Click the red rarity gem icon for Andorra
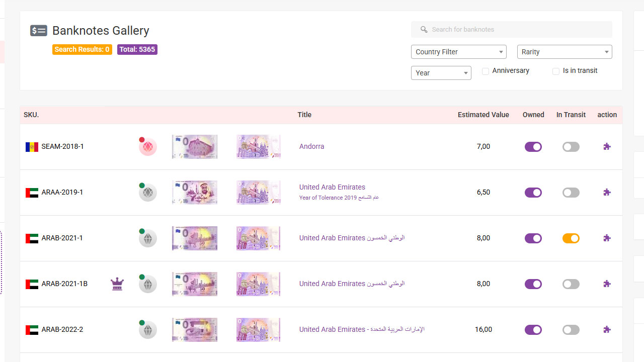This screenshot has height=362, width=644. click(x=148, y=147)
